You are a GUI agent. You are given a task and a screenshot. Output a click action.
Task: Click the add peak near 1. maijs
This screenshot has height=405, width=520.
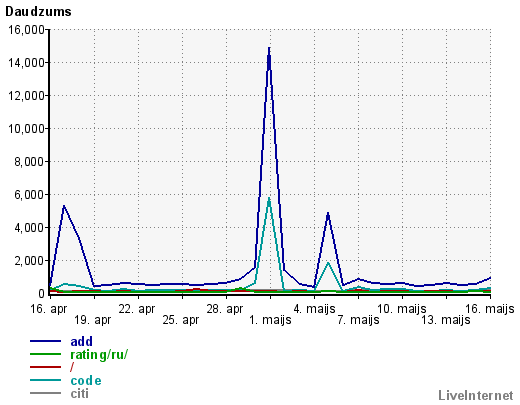[269, 49]
